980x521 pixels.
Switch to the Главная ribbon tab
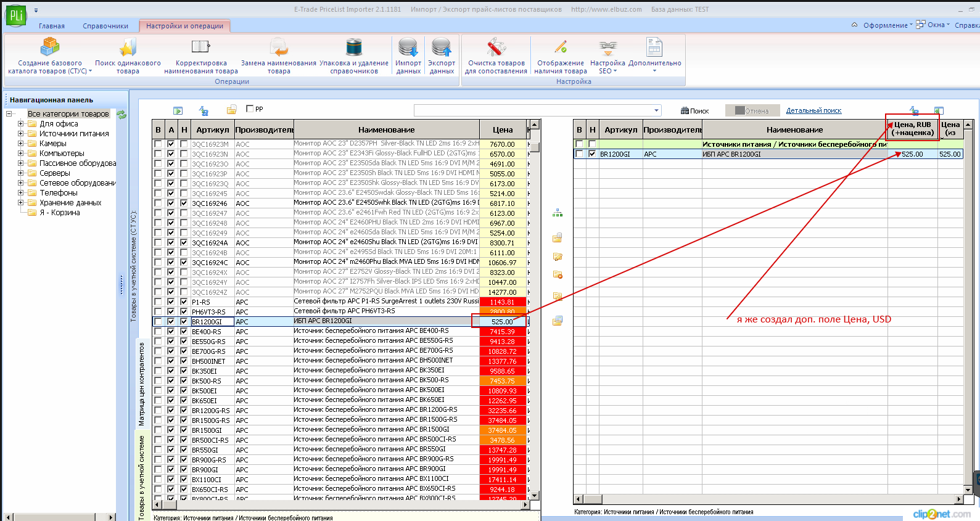click(x=52, y=26)
